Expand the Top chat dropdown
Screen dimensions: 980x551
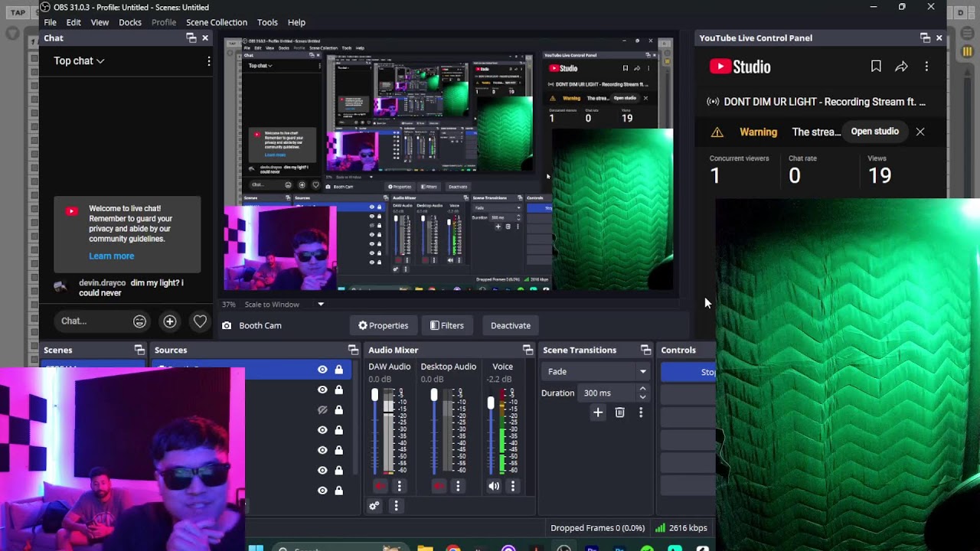pos(79,61)
